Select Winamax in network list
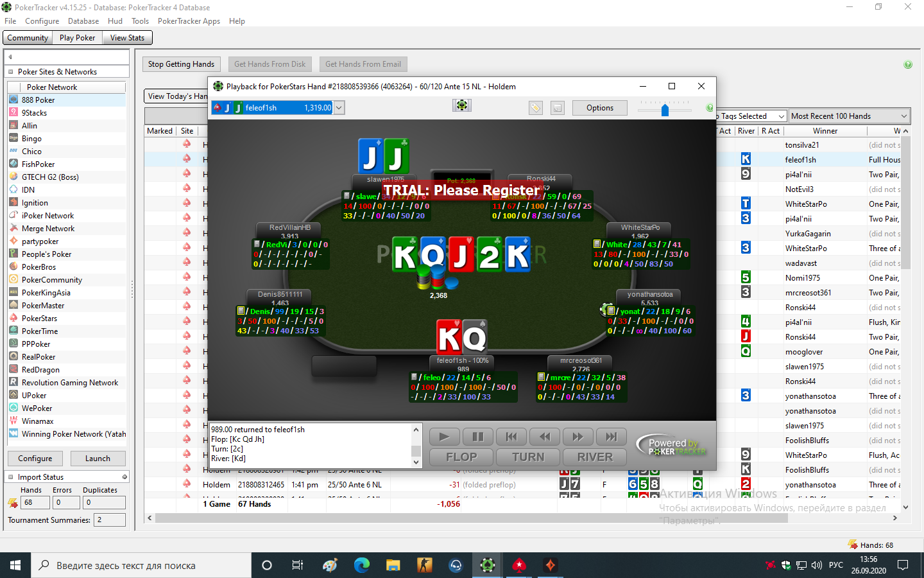This screenshot has height=578, width=924. (x=67, y=421)
